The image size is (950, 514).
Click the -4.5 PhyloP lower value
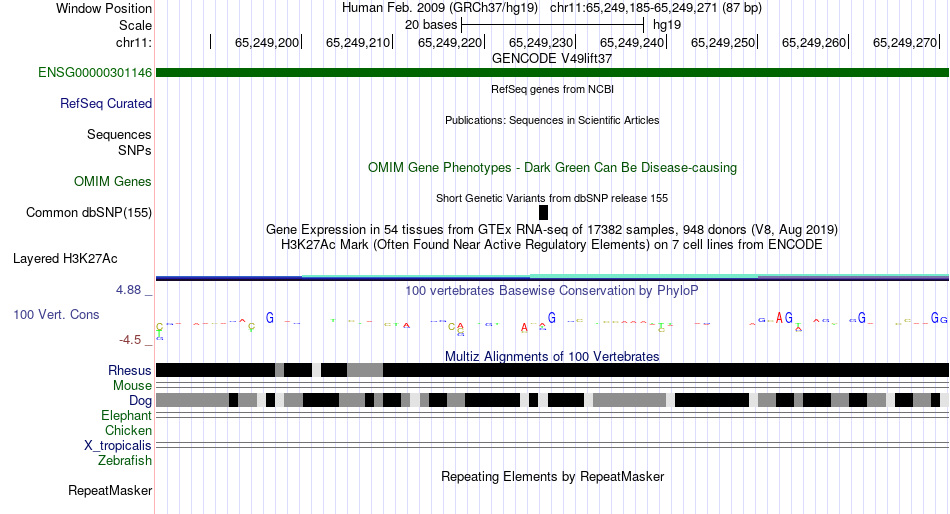pos(130,340)
